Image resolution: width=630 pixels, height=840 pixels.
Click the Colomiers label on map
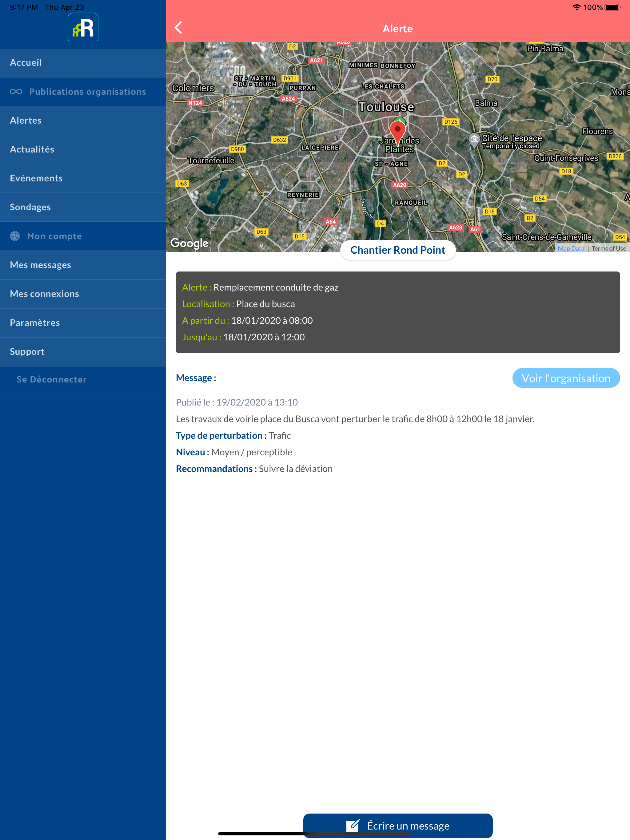[193, 88]
